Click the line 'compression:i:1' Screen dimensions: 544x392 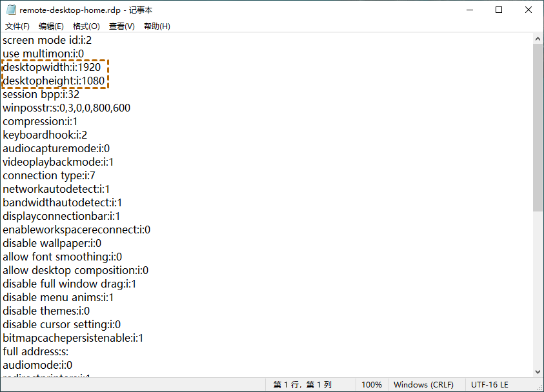(40, 121)
